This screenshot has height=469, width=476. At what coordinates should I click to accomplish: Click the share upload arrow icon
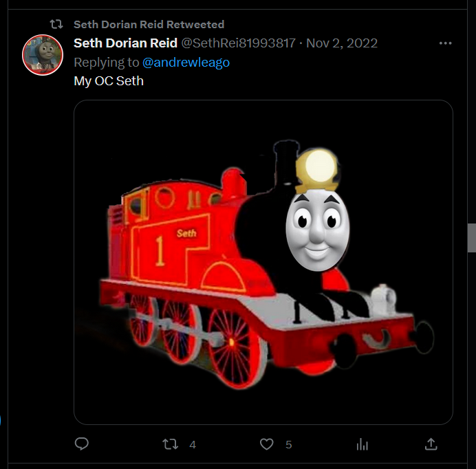(x=431, y=444)
